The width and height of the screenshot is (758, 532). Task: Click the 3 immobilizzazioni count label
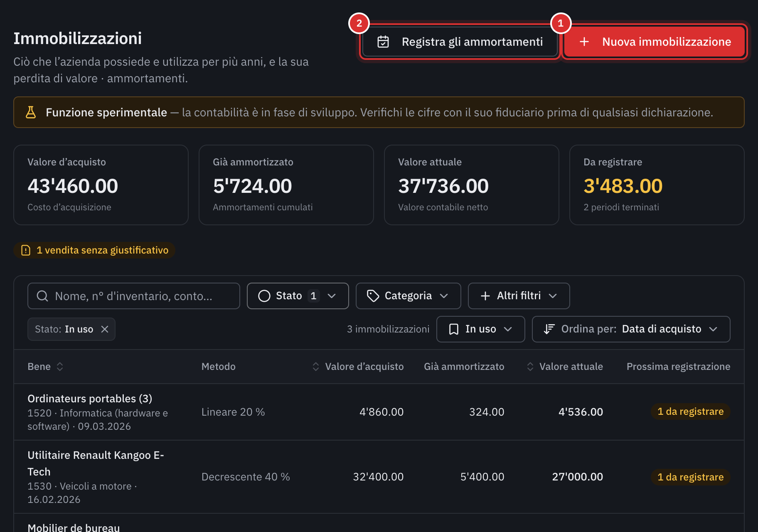(388, 329)
